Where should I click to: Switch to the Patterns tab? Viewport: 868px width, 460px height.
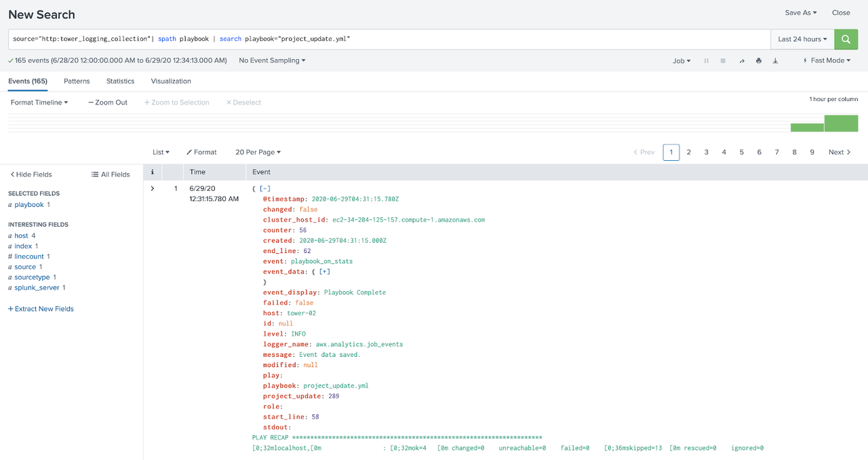pyautogui.click(x=76, y=81)
